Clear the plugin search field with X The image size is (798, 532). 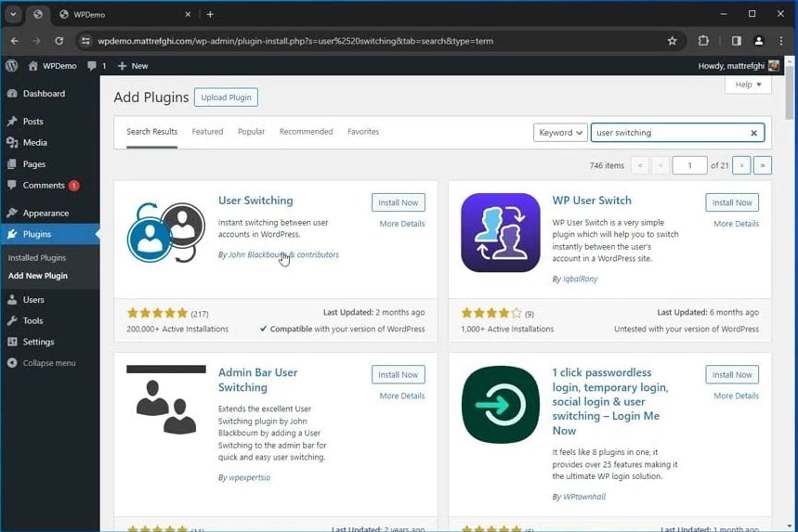click(753, 133)
